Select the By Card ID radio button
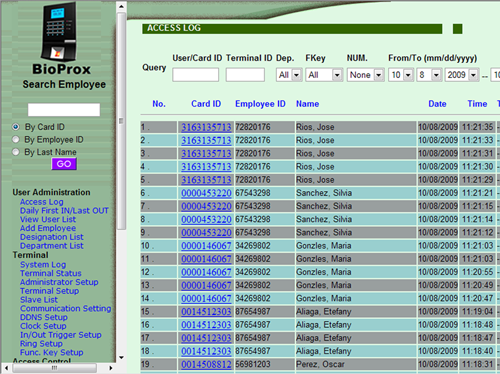 [15, 127]
